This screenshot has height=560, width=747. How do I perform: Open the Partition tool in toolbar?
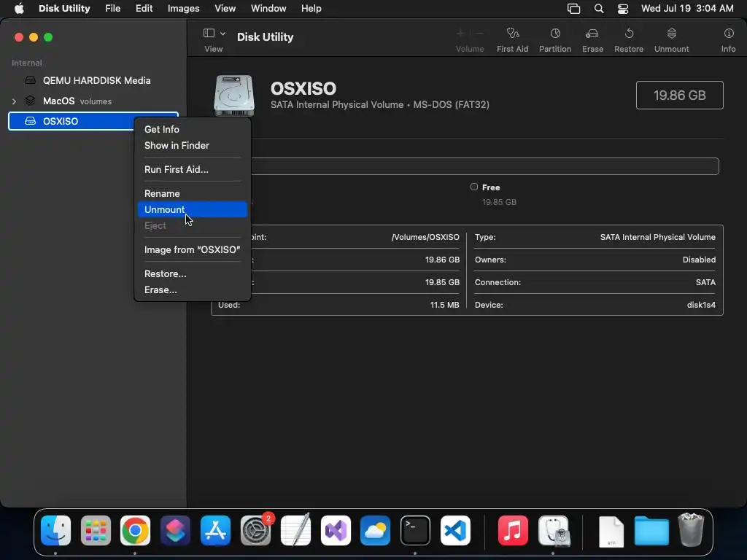pyautogui.click(x=555, y=34)
